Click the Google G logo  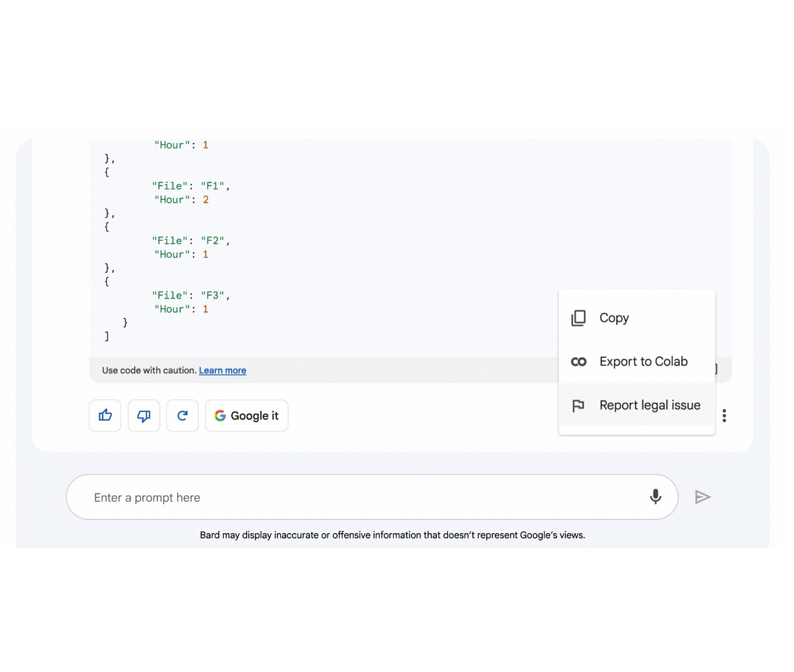coord(220,415)
